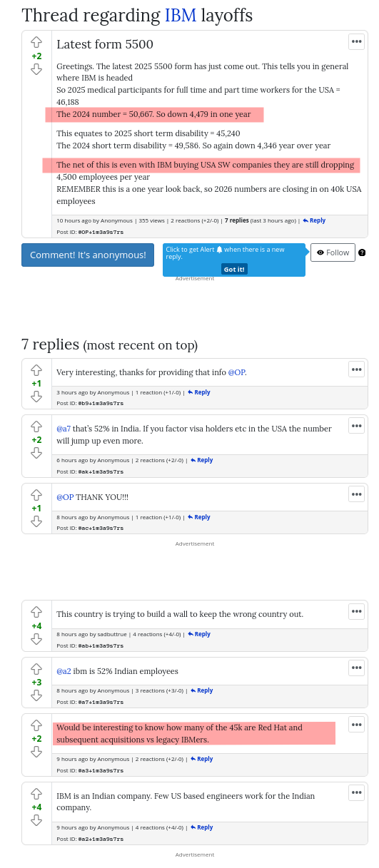Open three-dot menu on sadbuttrue's comment
Screen dimensions: 379x868
click(x=356, y=611)
